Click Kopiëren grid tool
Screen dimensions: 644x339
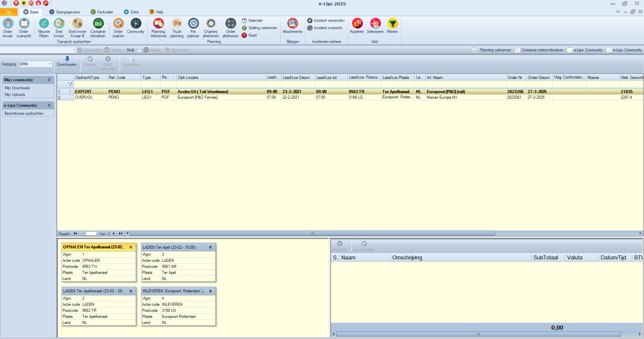(x=357, y=26)
